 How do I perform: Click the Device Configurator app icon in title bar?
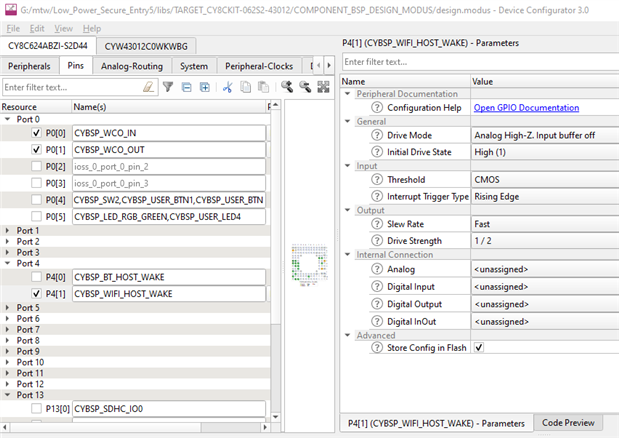pyautogui.click(x=11, y=9)
